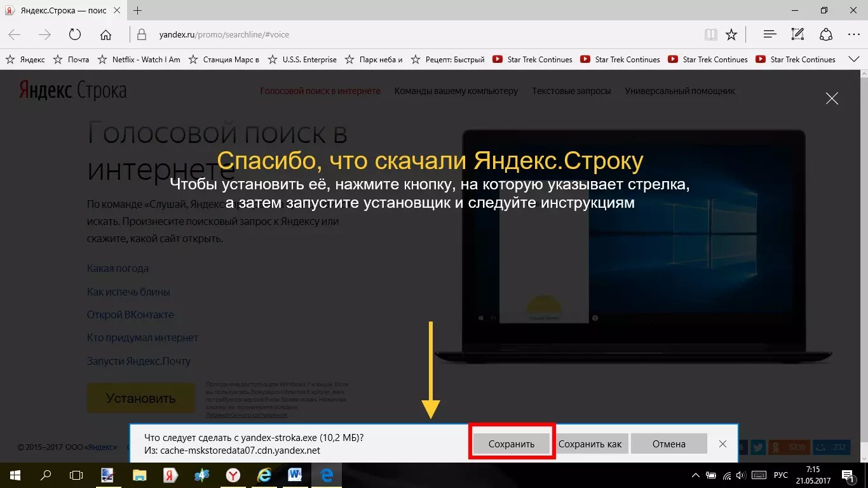Open File Explorer from taskbar
The width and height of the screenshot is (868, 488).
click(139, 475)
